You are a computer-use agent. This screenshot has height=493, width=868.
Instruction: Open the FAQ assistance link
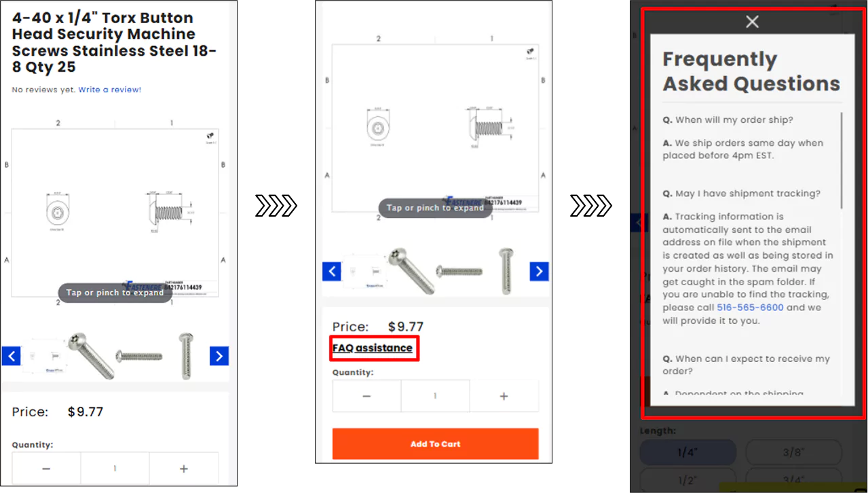click(x=373, y=348)
